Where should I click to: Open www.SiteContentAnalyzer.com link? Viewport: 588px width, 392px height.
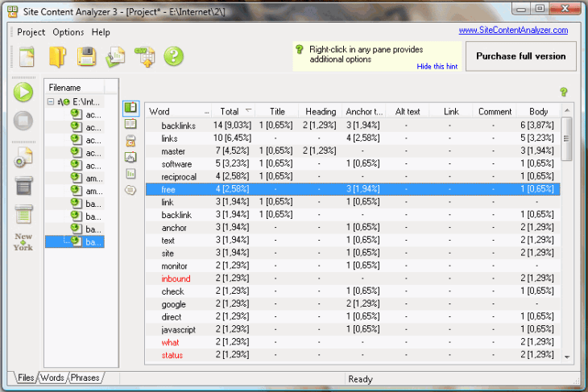[513, 30]
